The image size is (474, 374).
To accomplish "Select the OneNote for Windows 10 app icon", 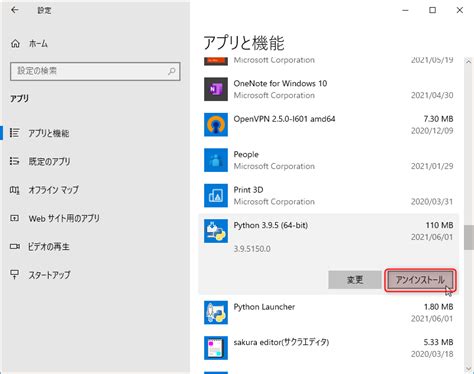I will click(216, 89).
